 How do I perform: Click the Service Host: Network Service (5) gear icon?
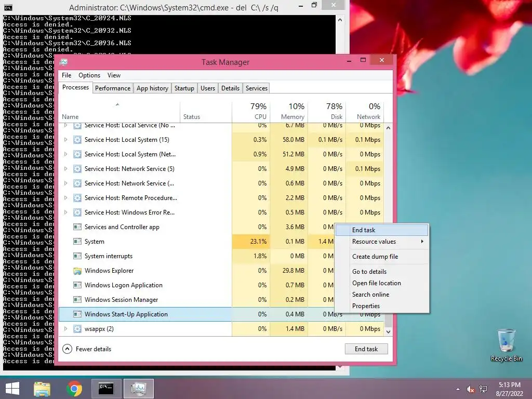pos(77,169)
